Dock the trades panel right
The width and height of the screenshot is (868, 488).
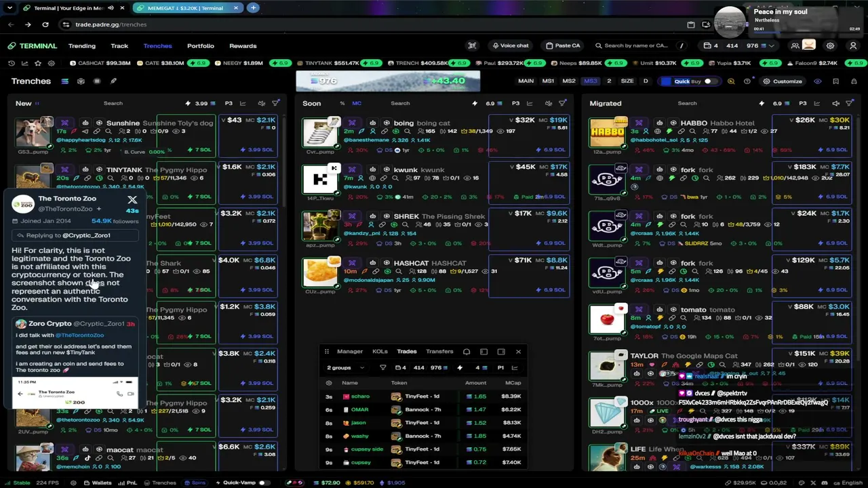click(501, 352)
